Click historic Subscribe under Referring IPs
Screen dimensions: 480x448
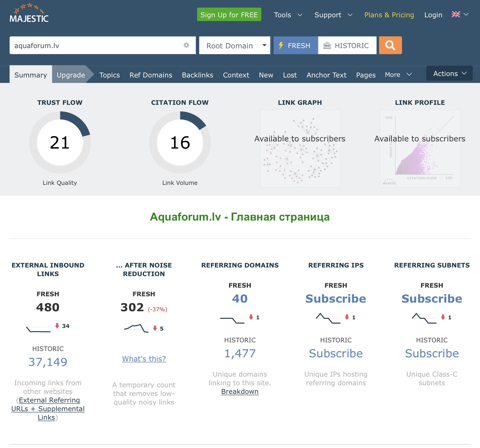336,353
